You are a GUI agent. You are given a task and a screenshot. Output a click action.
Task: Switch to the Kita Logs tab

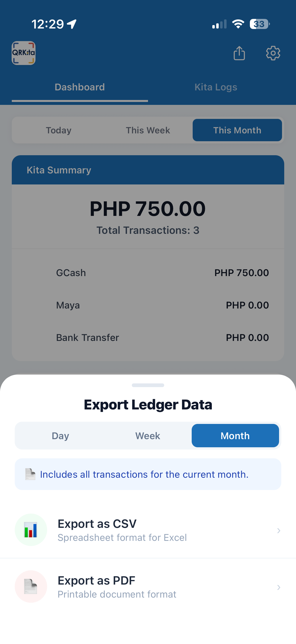click(x=216, y=87)
